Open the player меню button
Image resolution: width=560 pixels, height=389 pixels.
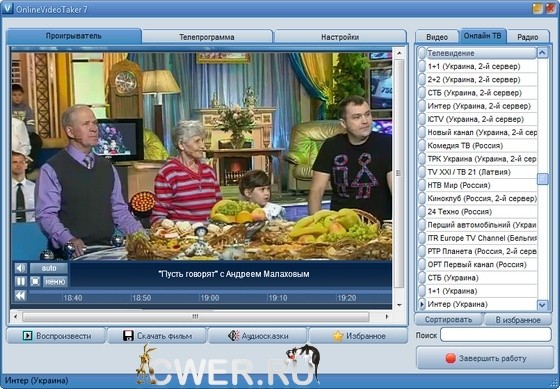pyautogui.click(x=55, y=282)
